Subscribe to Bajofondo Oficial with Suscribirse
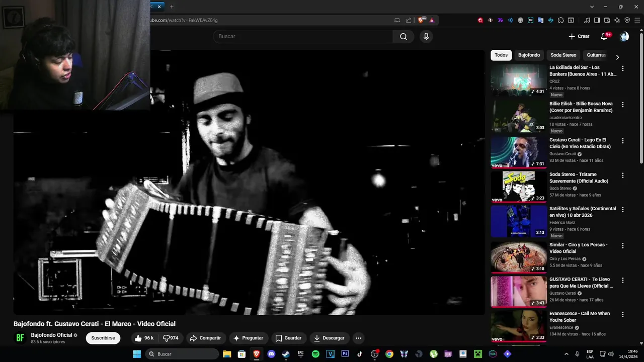Image resolution: width=644 pixels, height=362 pixels. (x=103, y=338)
